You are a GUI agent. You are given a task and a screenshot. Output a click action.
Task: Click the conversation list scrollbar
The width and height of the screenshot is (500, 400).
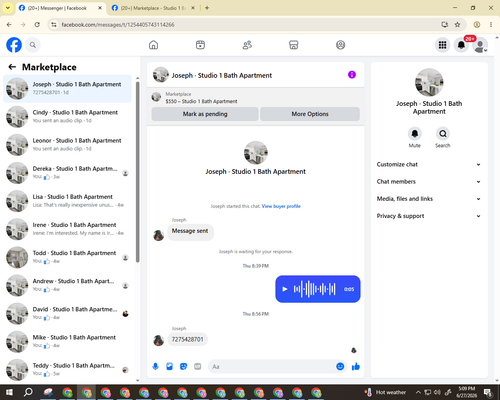point(138,172)
